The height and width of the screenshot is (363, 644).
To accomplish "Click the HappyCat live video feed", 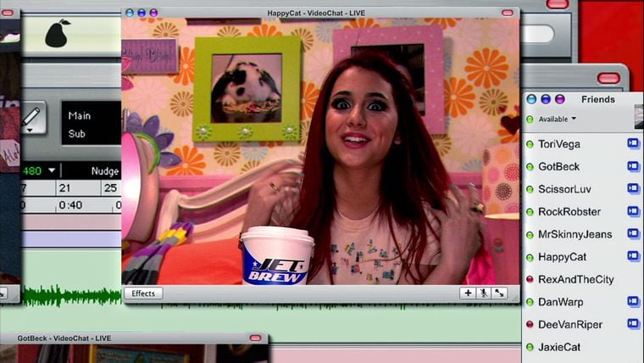I will tap(320, 151).
